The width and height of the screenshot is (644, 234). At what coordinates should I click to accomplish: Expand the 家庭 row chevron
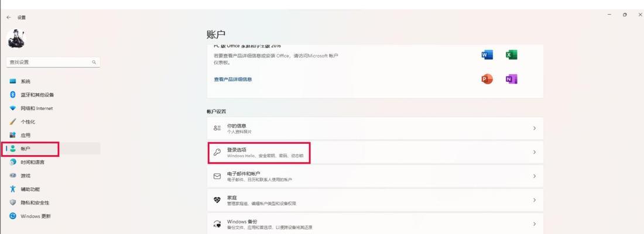pyautogui.click(x=535, y=200)
